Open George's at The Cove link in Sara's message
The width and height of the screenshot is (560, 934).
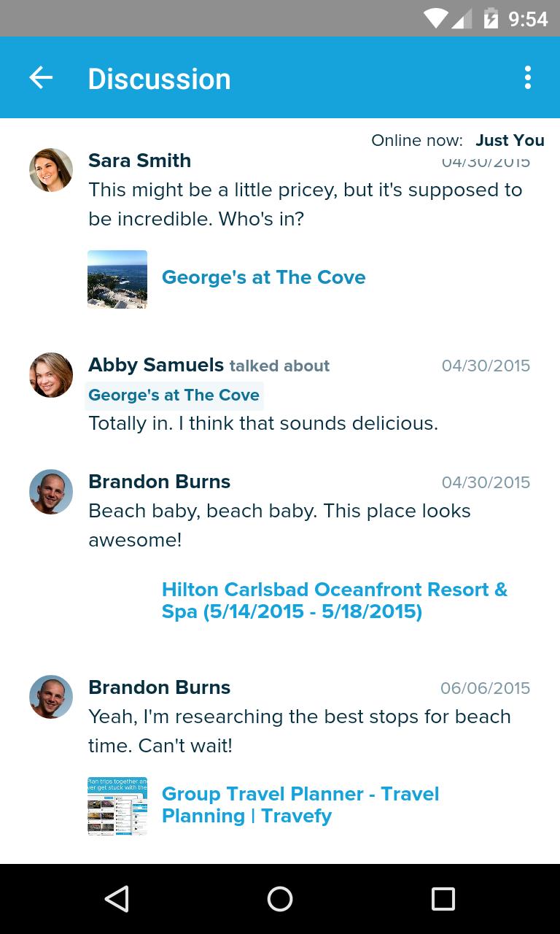coord(263,277)
